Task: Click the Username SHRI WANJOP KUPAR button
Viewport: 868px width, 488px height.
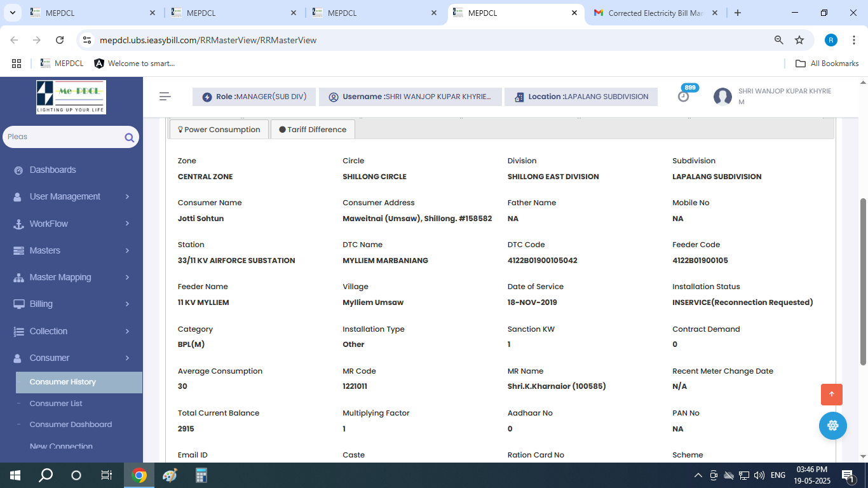Action: 410,97
